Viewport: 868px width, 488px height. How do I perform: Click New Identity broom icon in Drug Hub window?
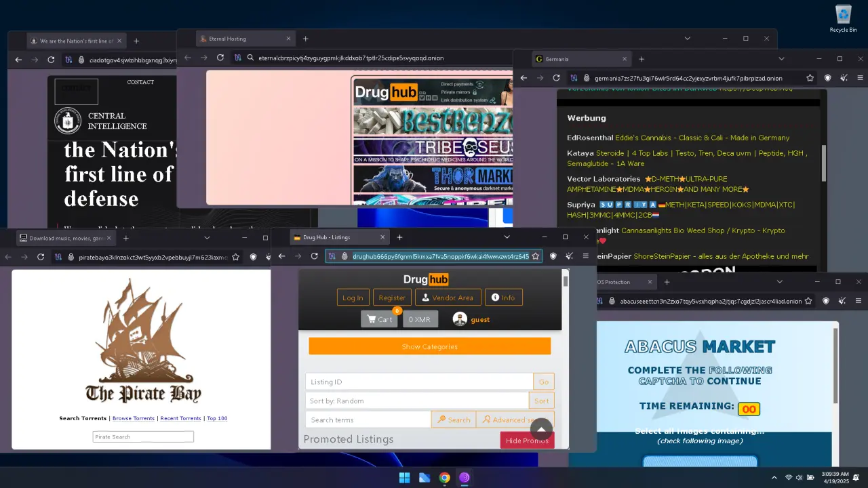pyautogui.click(x=570, y=256)
